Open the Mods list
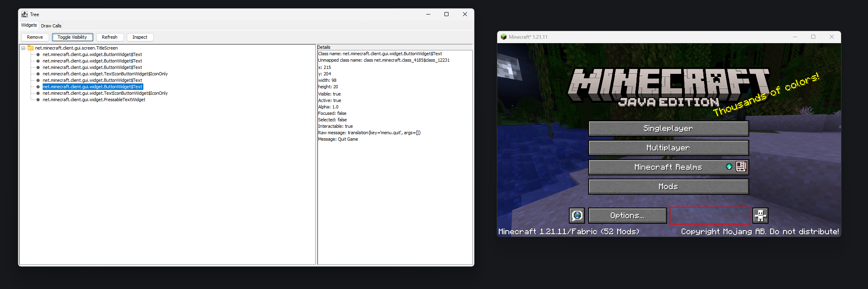This screenshot has height=289, width=868. (668, 187)
